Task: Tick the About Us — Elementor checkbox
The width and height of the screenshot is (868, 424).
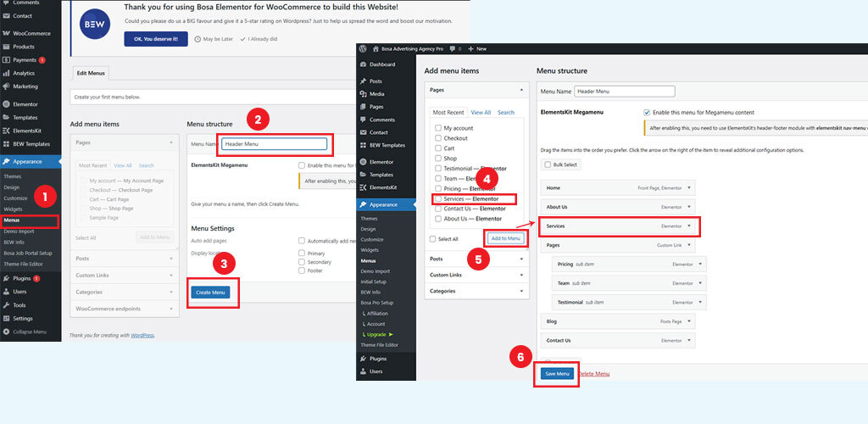Action: click(438, 219)
